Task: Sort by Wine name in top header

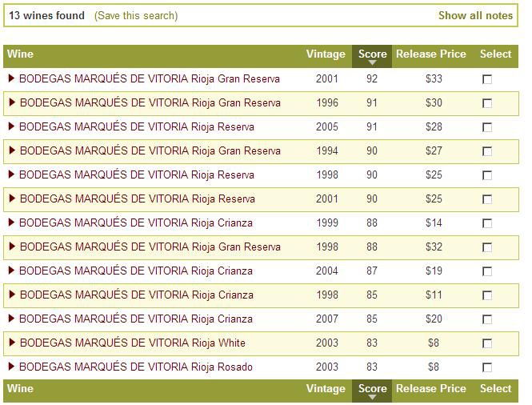Action: [x=20, y=54]
